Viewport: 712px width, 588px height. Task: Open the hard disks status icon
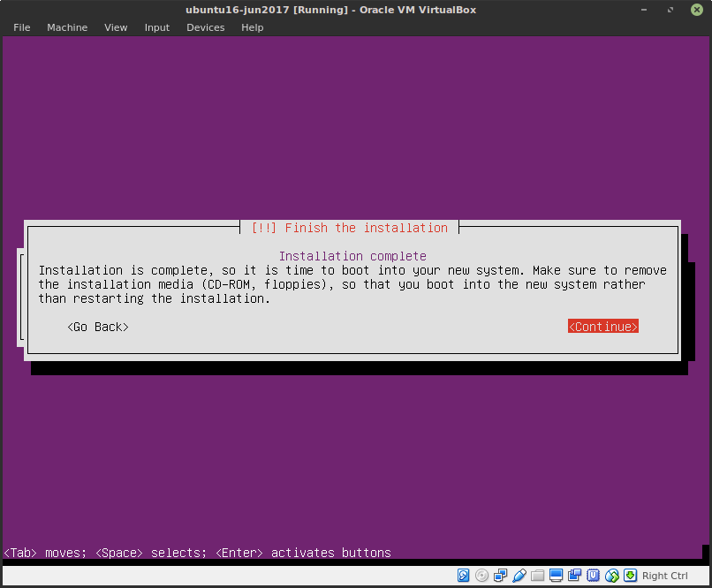464,576
